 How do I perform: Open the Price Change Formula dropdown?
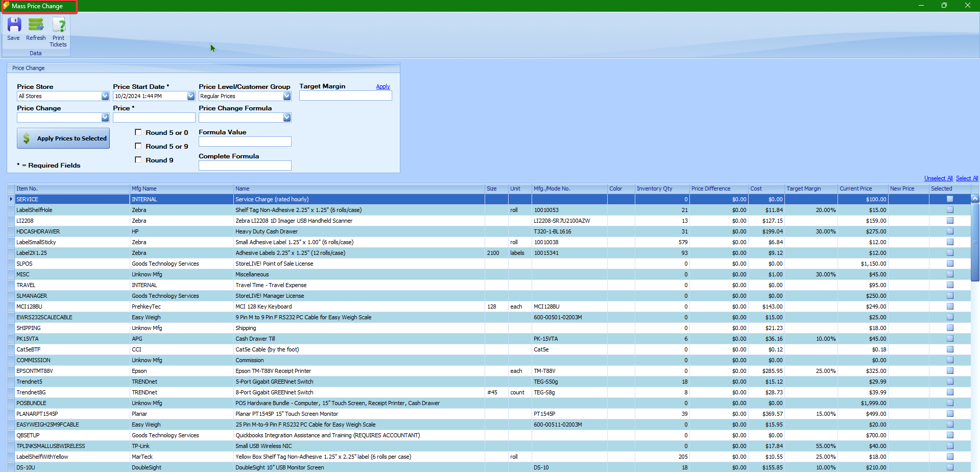[286, 117]
